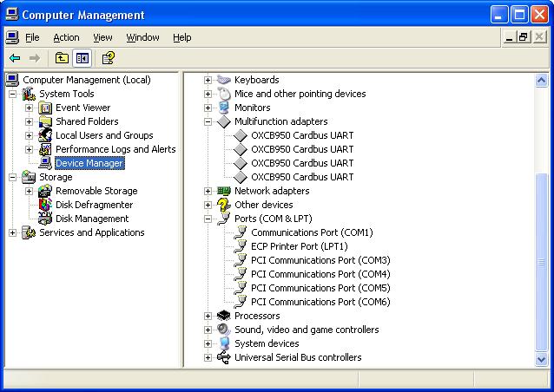Image resolution: width=554 pixels, height=392 pixels.
Task: Click the Event Viewer icon
Action: (x=45, y=108)
